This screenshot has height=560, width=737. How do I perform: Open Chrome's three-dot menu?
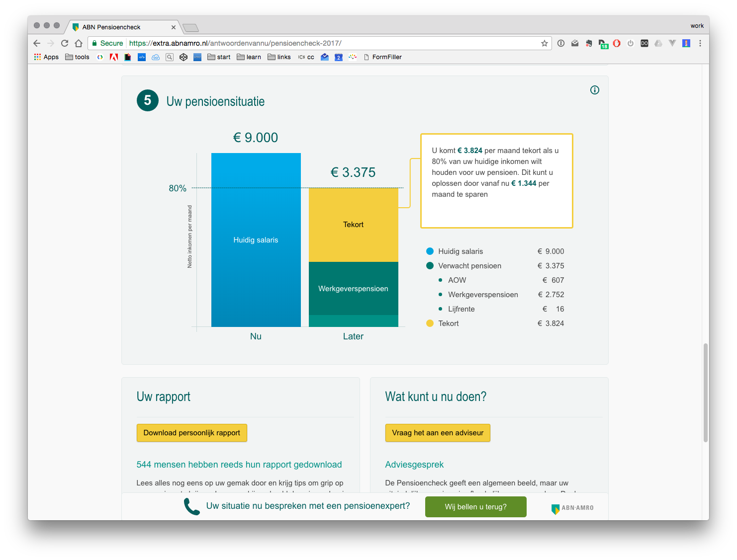tap(700, 43)
